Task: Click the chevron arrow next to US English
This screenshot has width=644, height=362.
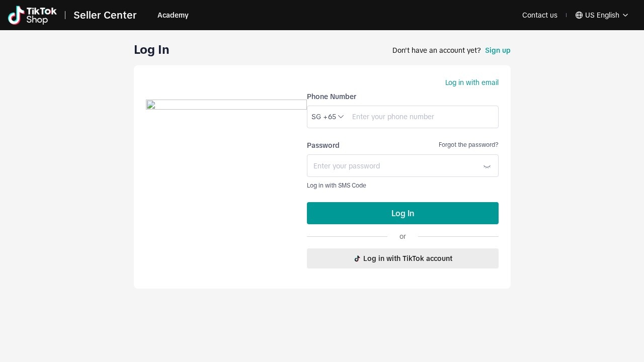Action: coord(625,15)
